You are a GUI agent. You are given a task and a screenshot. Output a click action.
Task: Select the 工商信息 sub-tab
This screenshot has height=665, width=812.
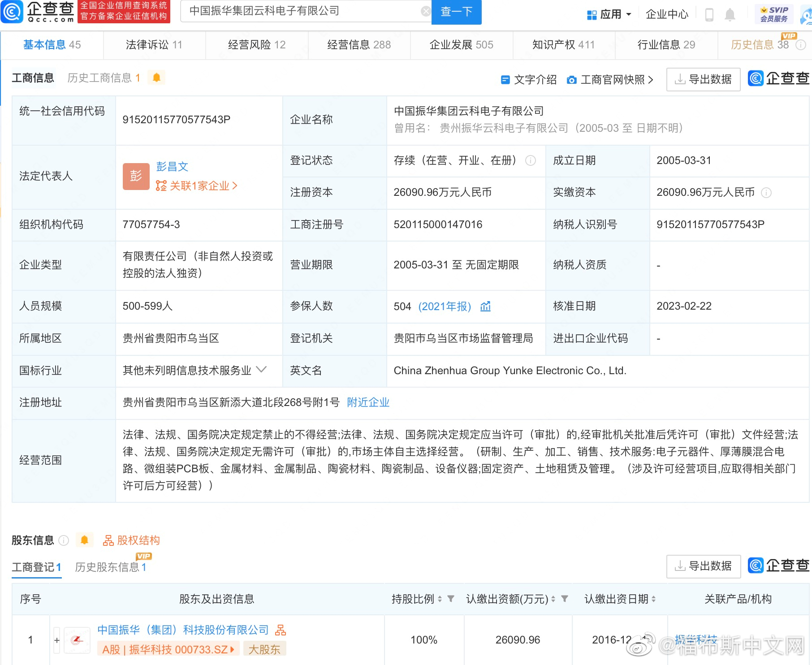[33, 78]
